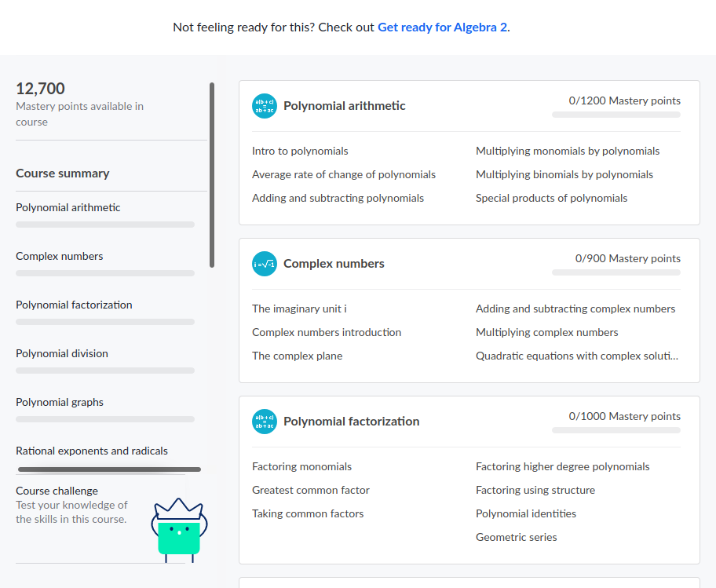Select Polynomial factorization in course summary

pos(74,305)
